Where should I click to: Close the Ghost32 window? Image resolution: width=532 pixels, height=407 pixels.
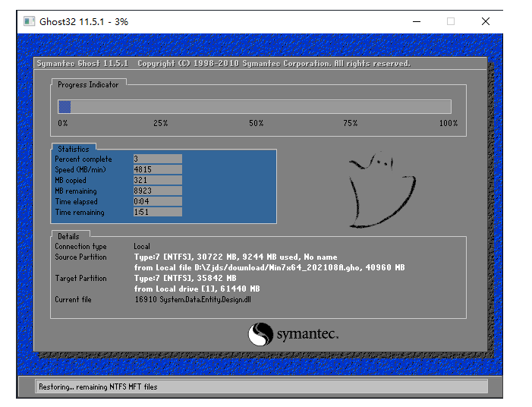pyautogui.click(x=486, y=21)
